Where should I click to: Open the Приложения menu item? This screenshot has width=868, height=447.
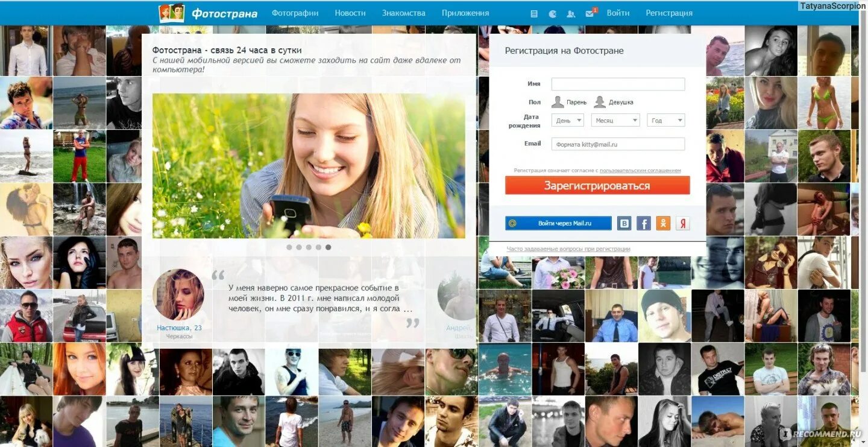click(465, 13)
